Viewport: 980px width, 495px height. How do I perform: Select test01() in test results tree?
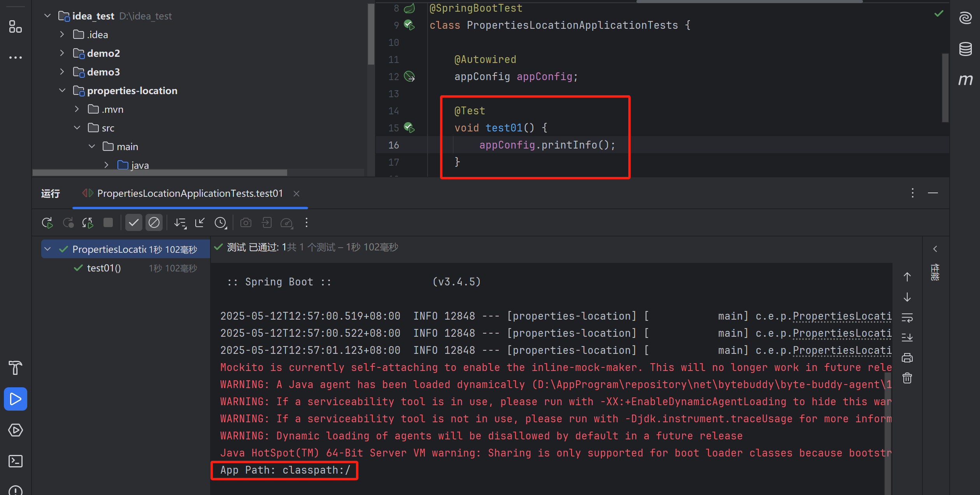tap(104, 268)
